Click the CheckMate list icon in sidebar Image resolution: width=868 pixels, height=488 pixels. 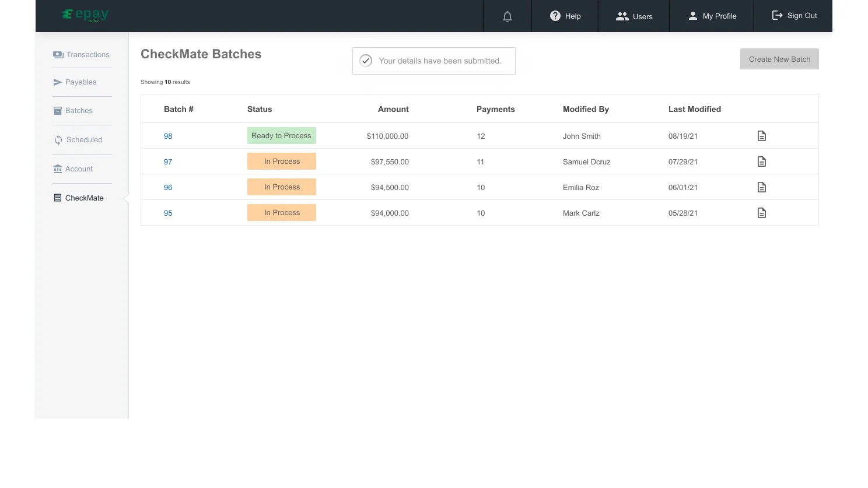(58, 198)
